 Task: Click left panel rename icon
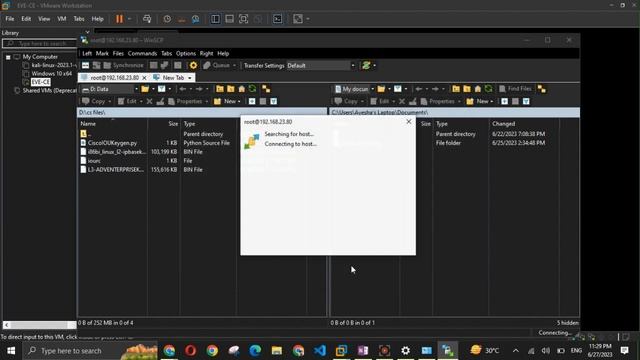pos(160,101)
